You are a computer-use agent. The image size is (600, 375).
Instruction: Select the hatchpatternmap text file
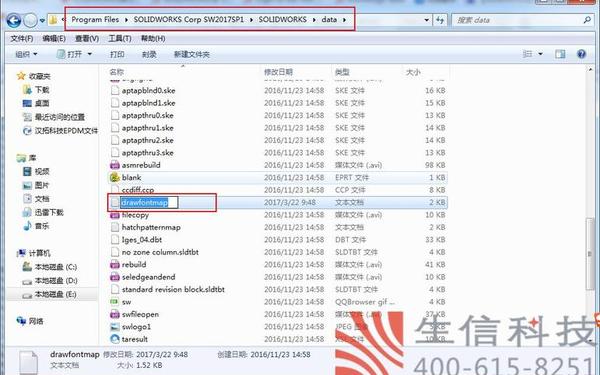point(151,227)
